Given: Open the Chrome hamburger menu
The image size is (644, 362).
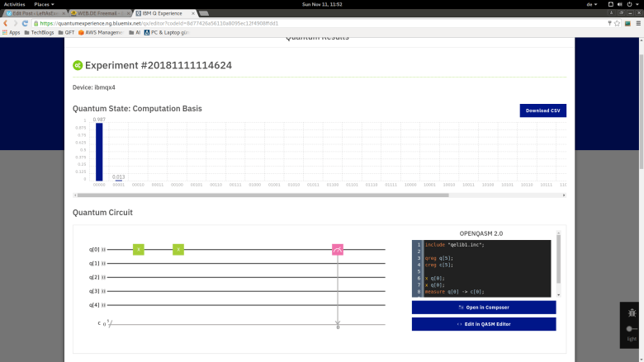Looking at the screenshot, I should tap(638, 23).
